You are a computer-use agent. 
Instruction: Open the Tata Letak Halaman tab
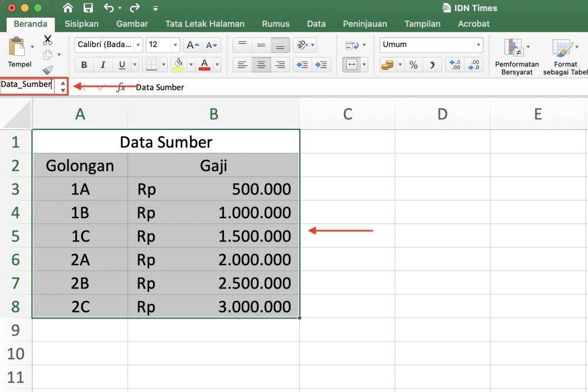click(x=205, y=24)
